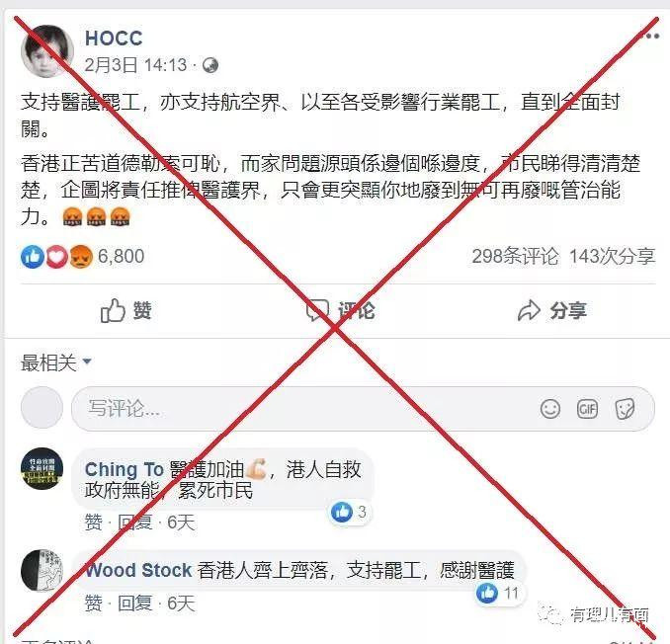View likes on Wood Stock's comment
Viewport: 670px width, 644px height.
499,593
